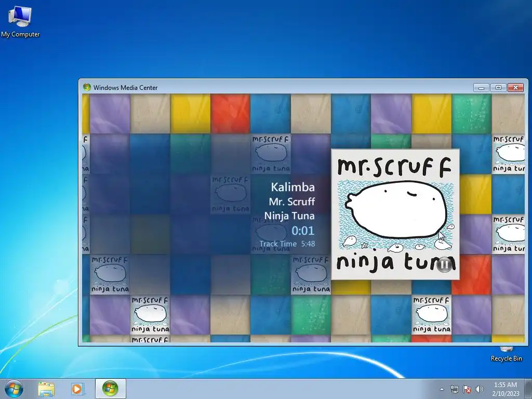Click the large Ninja Tuna album cover
Screen dimensions: 532x399
coord(395,215)
